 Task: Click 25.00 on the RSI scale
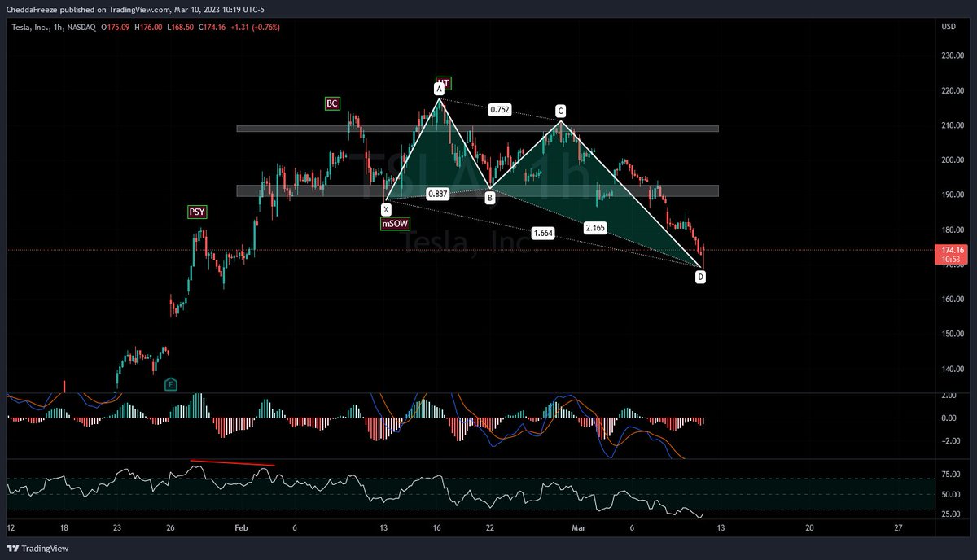click(953, 514)
